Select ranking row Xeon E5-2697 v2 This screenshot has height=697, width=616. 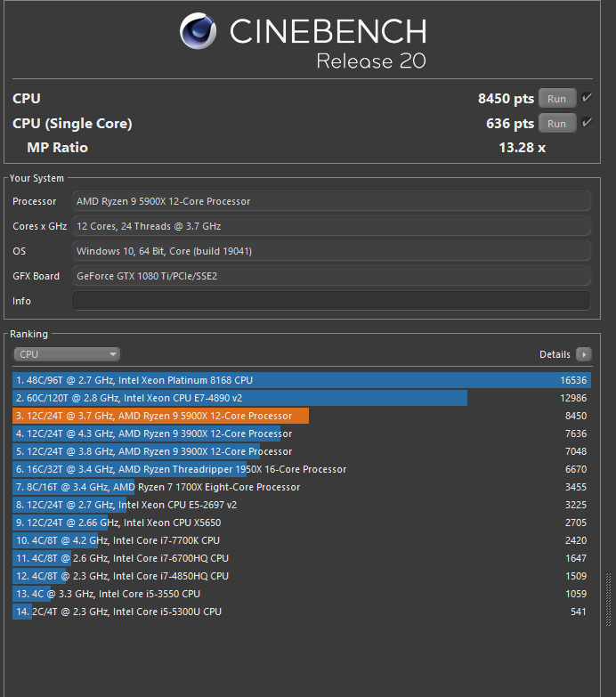[x=302, y=505]
